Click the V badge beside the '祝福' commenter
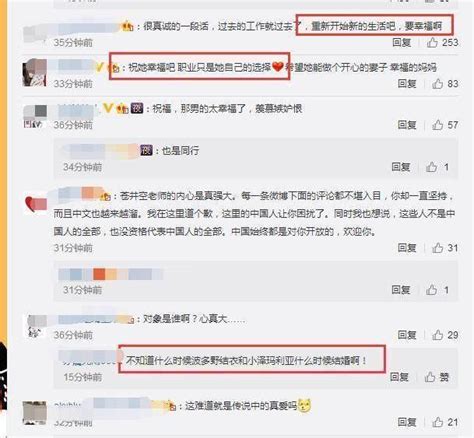This screenshot has height=438, width=474. click(108, 108)
